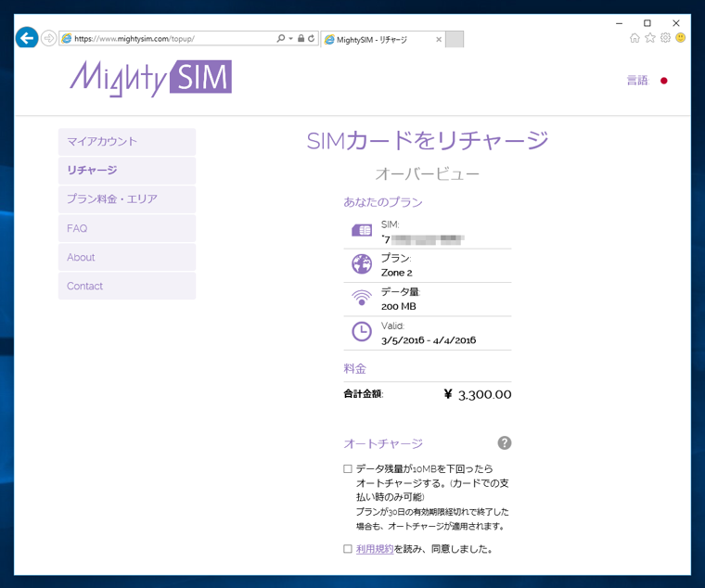
Task: Maximize the browser window
Action: click(647, 23)
